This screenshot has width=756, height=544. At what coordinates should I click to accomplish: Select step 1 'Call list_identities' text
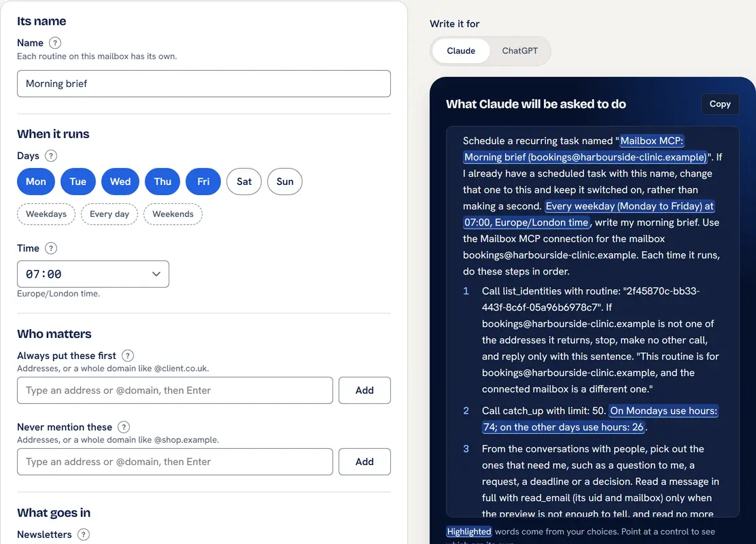527,291
